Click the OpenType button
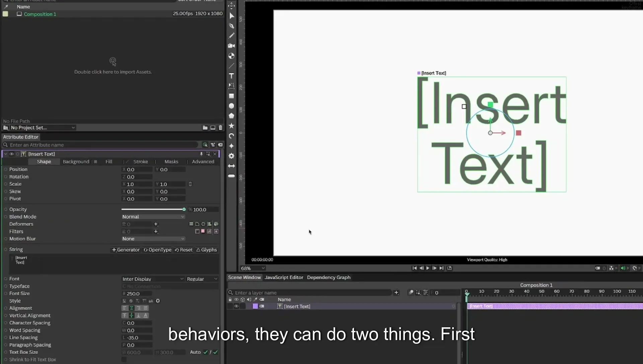Viewport: 643px width, 364px height. 157,250
